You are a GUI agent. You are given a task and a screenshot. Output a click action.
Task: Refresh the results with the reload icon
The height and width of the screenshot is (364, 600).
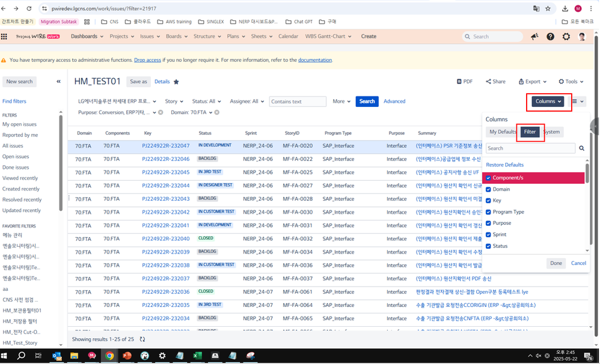(142, 339)
